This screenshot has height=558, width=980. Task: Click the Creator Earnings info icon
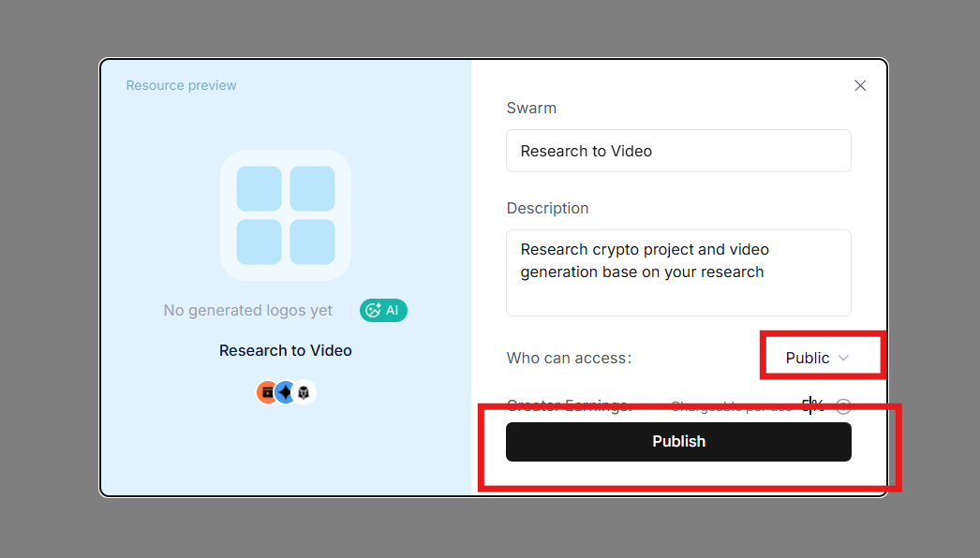pyautogui.click(x=843, y=406)
